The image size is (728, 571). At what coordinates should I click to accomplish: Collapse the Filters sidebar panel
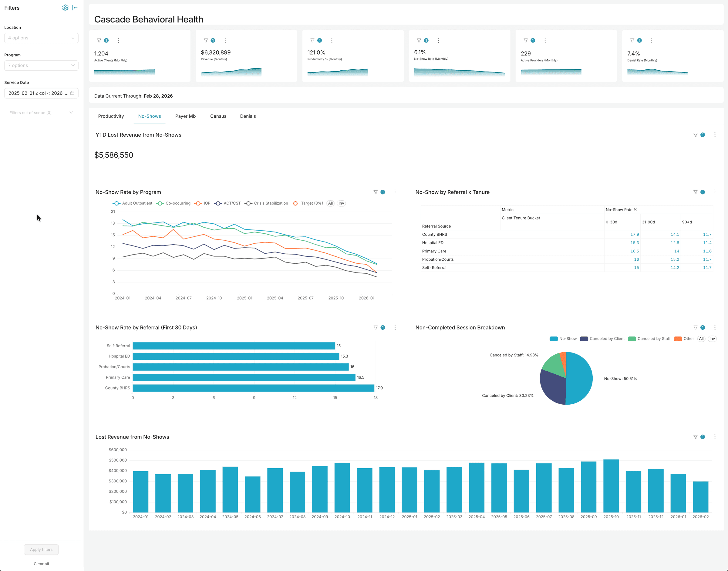point(75,7)
